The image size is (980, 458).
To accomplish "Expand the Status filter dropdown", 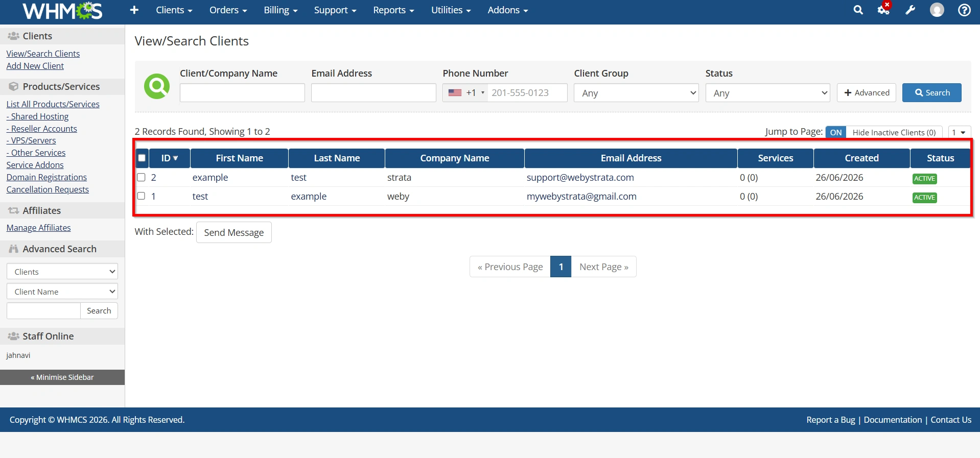I will (767, 93).
